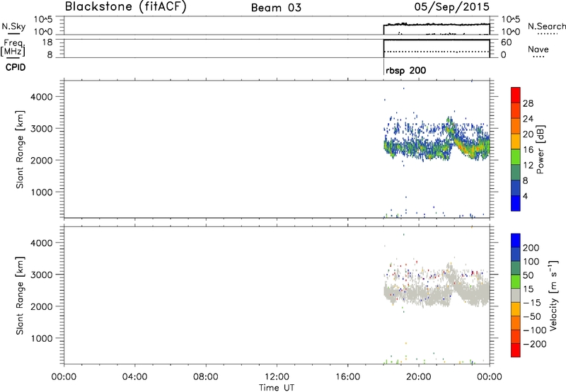Click the 'Freq. [MHz]' label
566x392 pixels.
[13, 48]
